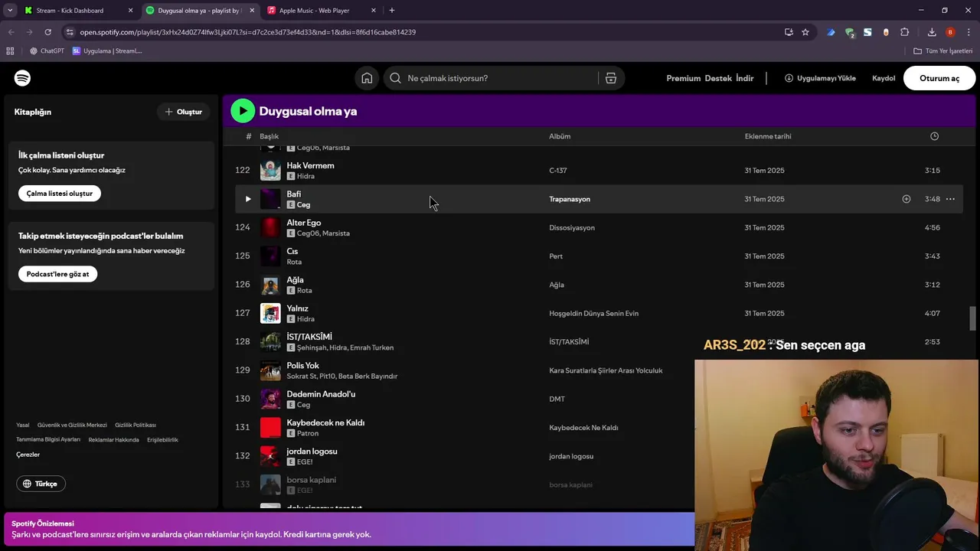Open Güvenlik ve Gizlilik Merkezi link
This screenshot has height=551, width=980.
[x=72, y=425]
